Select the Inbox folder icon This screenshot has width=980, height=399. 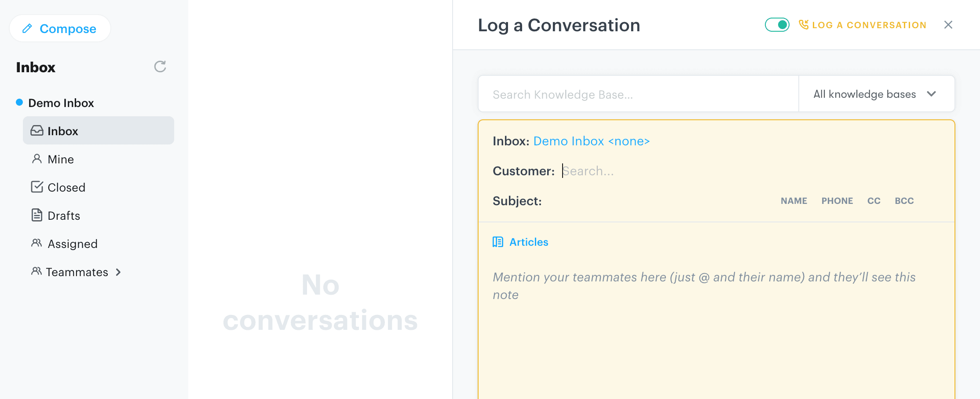pyautogui.click(x=37, y=130)
